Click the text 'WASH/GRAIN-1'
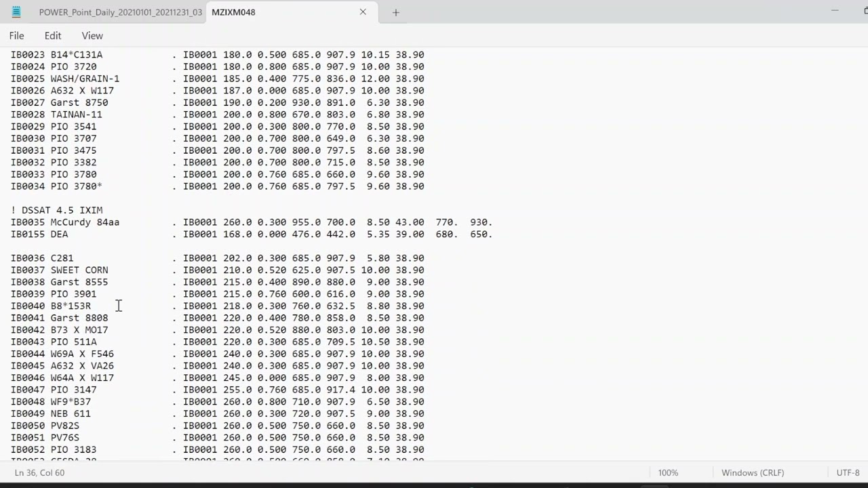The width and height of the screenshot is (868, 488). pyautogui.click(x=85, y=79)
